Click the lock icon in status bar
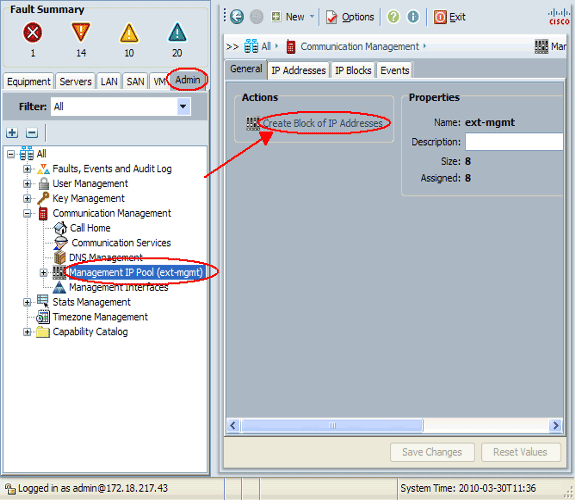 (10, 489)
